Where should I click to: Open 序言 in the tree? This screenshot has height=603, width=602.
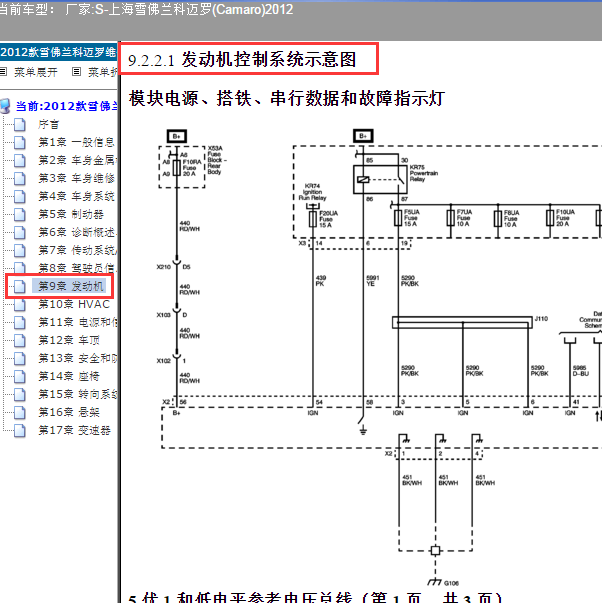pyautogui.click(x=48, y=125)
